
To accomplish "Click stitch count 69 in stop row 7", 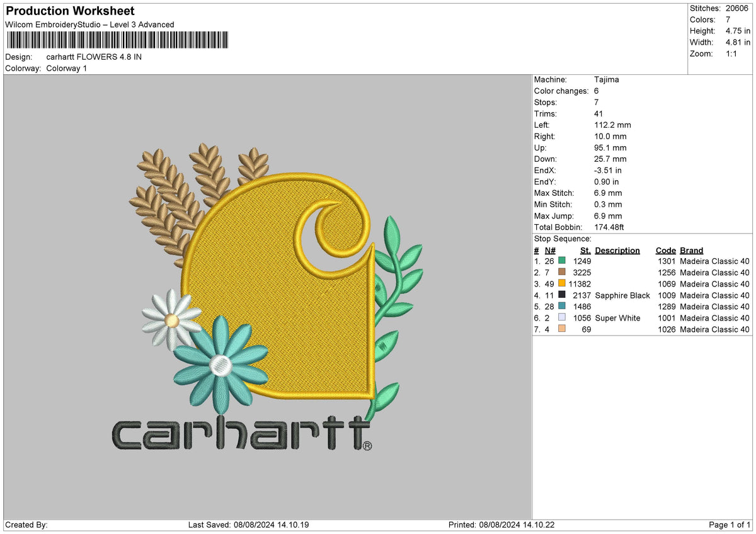I will 587,329.
